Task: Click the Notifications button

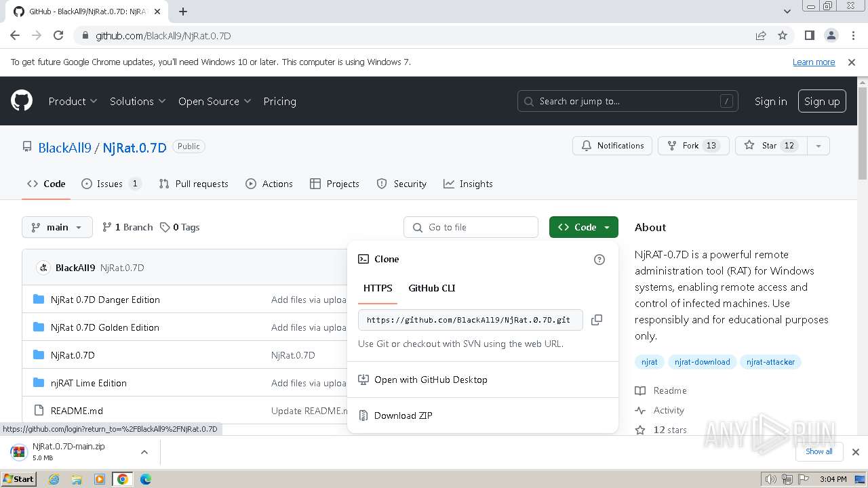Action: pyautogui.click(x=612, y=146)
